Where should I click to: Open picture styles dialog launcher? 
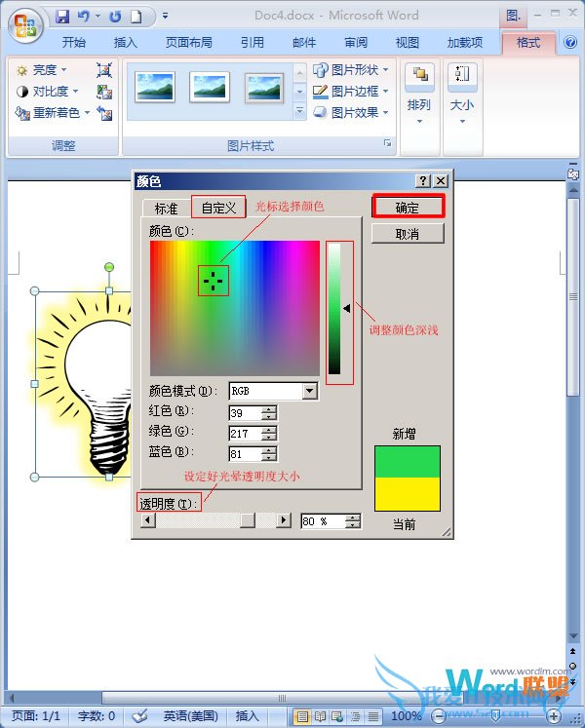pos(387,143)
